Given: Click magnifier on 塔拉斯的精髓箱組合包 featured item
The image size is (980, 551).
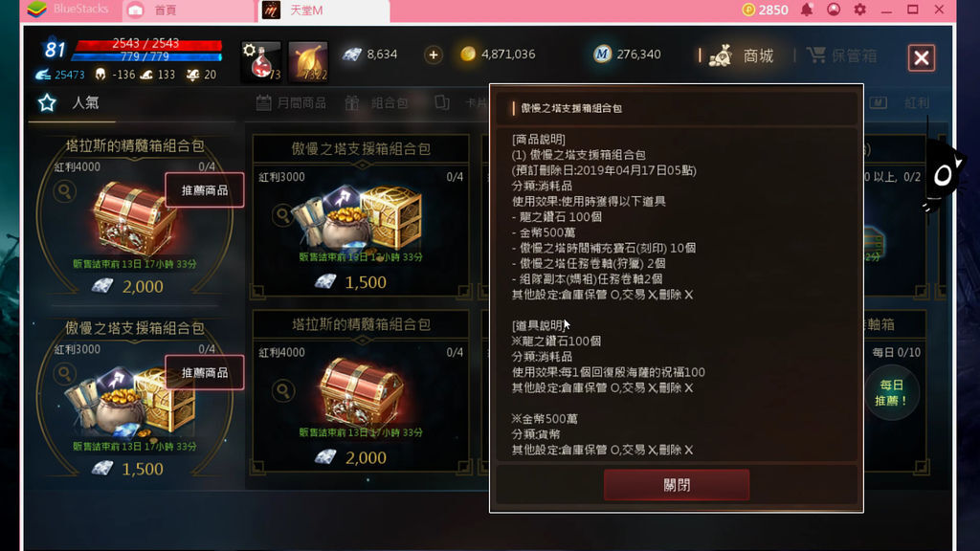Looking at the screenshot, I should (x=64, y=191).
